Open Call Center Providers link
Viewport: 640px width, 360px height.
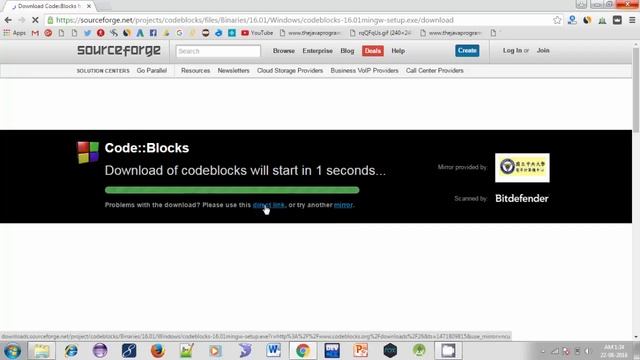click(x=435, y=71)
